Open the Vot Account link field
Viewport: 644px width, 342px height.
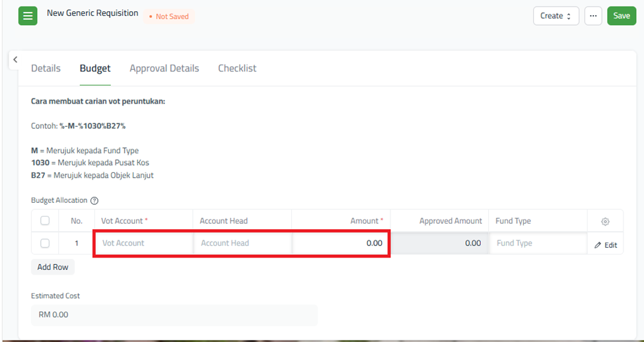143,243
